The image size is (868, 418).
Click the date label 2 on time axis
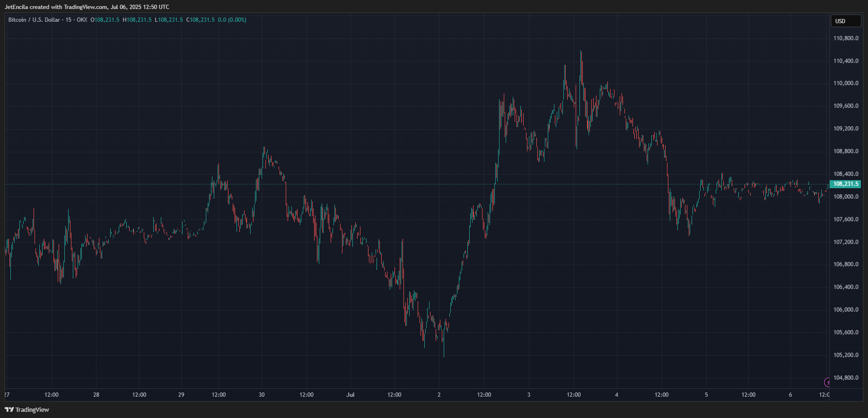click(x=439, y=395)
